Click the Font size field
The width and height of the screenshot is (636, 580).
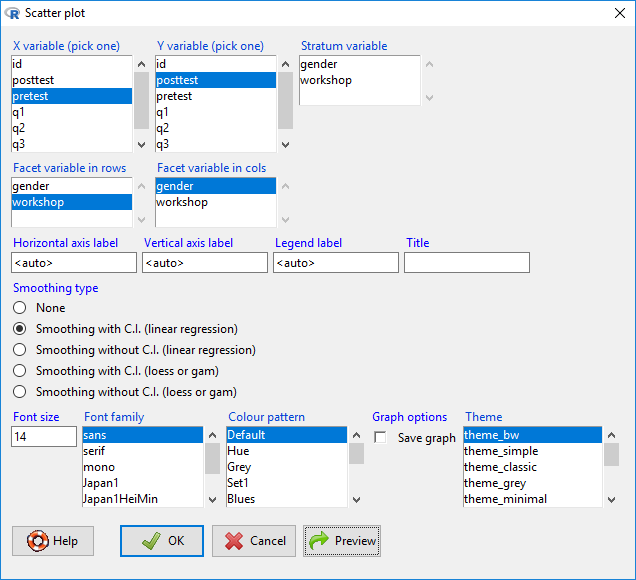click(x=43, y=437)
